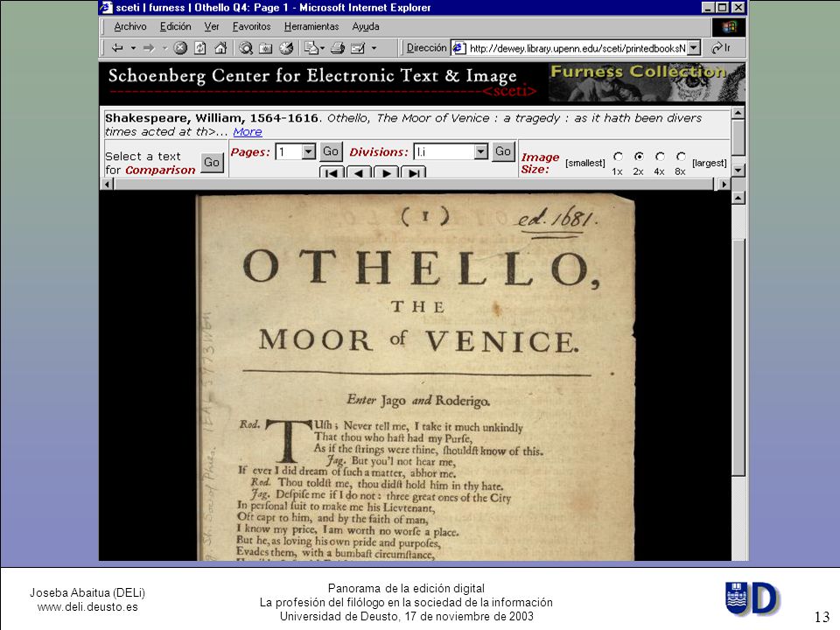This screenshot has width=840, height=630.
Task: Open the Favorites toolbar icon
Action: (x=266, y=48)
